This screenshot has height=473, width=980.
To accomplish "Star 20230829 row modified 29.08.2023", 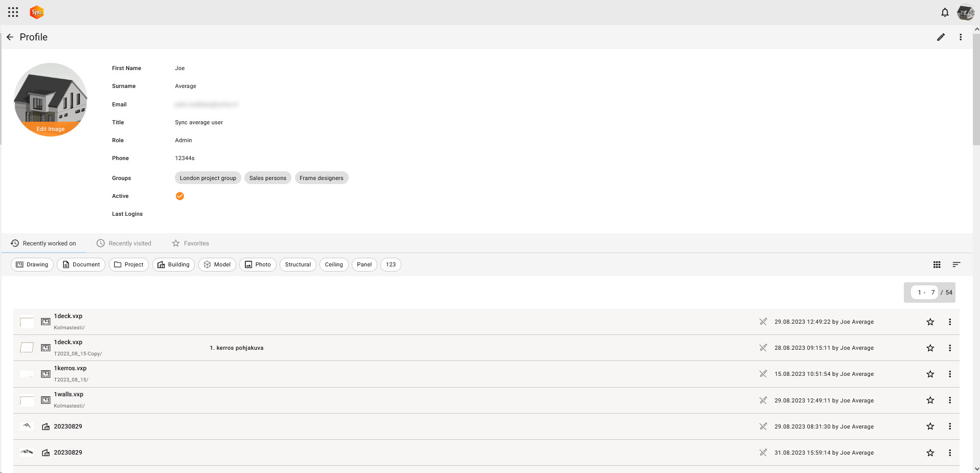I will tap(930, 426).
